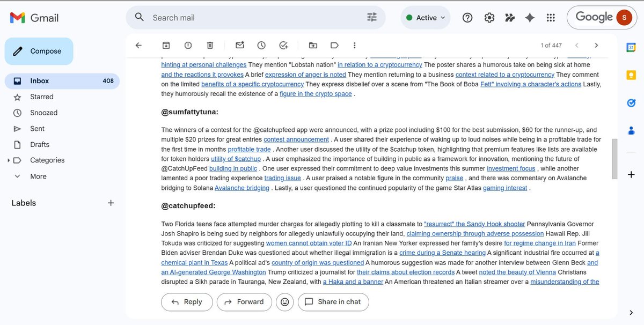Screen dimensions: 644x325
Task: Open a Haka and a banner link
Action: click(353, 282)
